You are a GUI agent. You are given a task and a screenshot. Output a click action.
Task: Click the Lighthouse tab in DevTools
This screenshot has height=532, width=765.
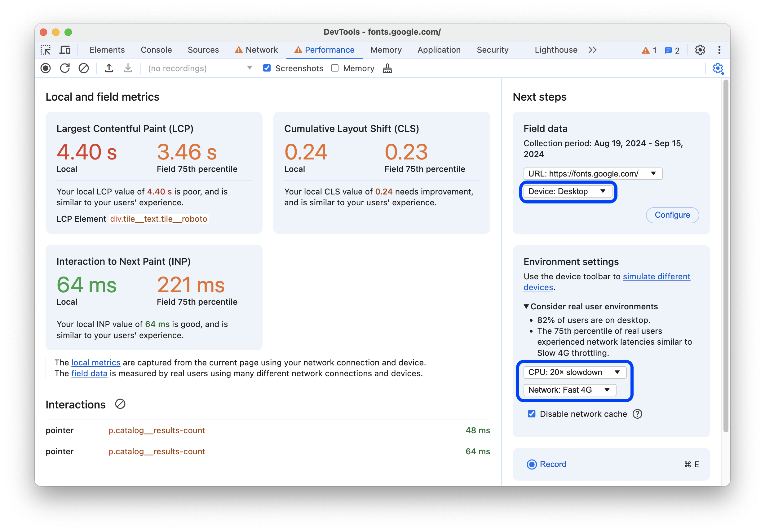555,49
